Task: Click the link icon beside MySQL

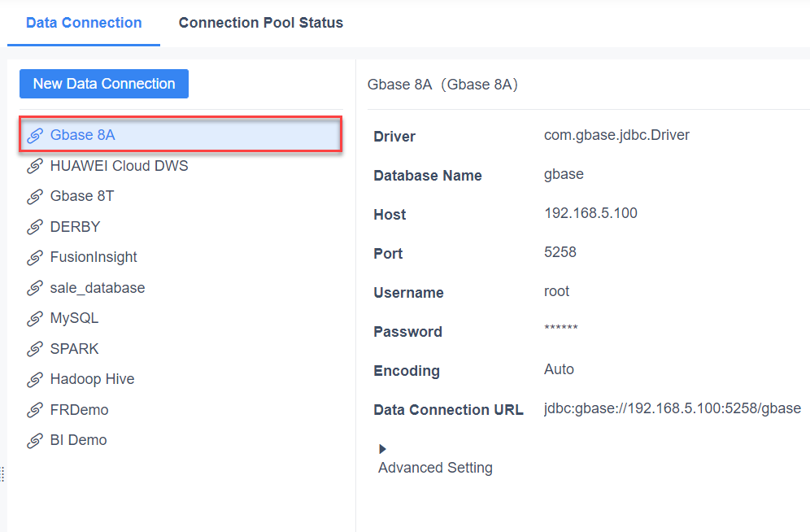Action: tap(35, 319)
